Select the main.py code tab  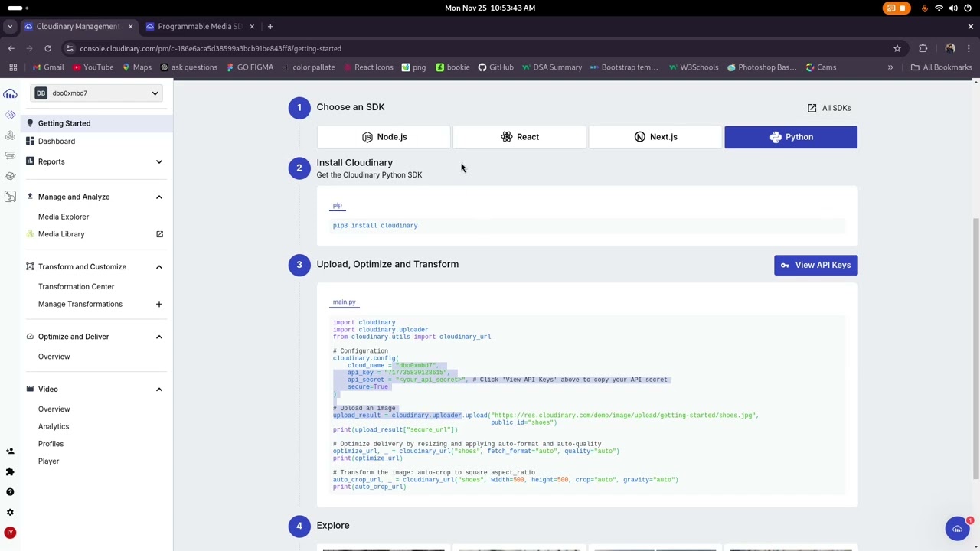tap(345, 302)
